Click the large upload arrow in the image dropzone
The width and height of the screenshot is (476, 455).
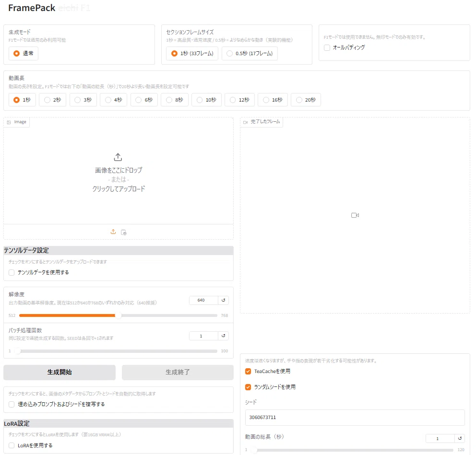coord(118,157)
